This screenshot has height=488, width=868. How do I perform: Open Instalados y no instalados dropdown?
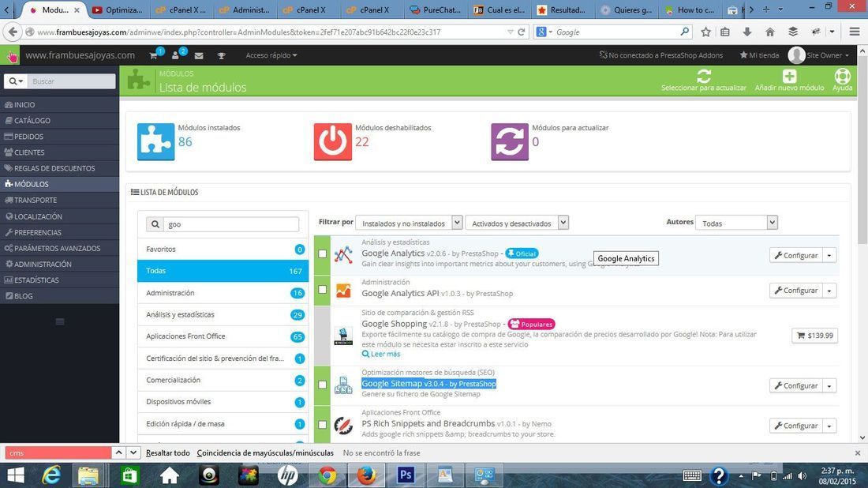(x=409, y=223)
